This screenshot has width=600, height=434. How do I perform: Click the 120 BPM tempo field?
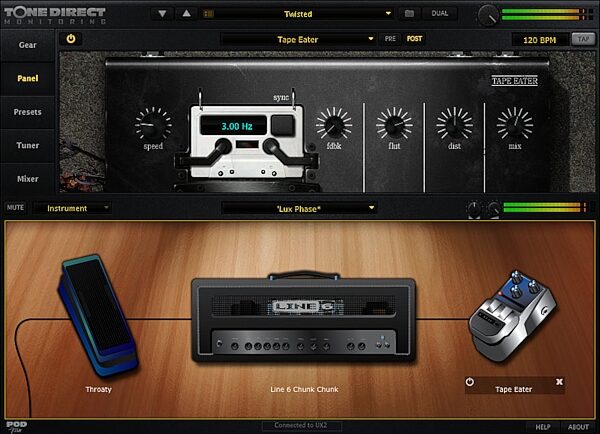[x=540, y=40]
